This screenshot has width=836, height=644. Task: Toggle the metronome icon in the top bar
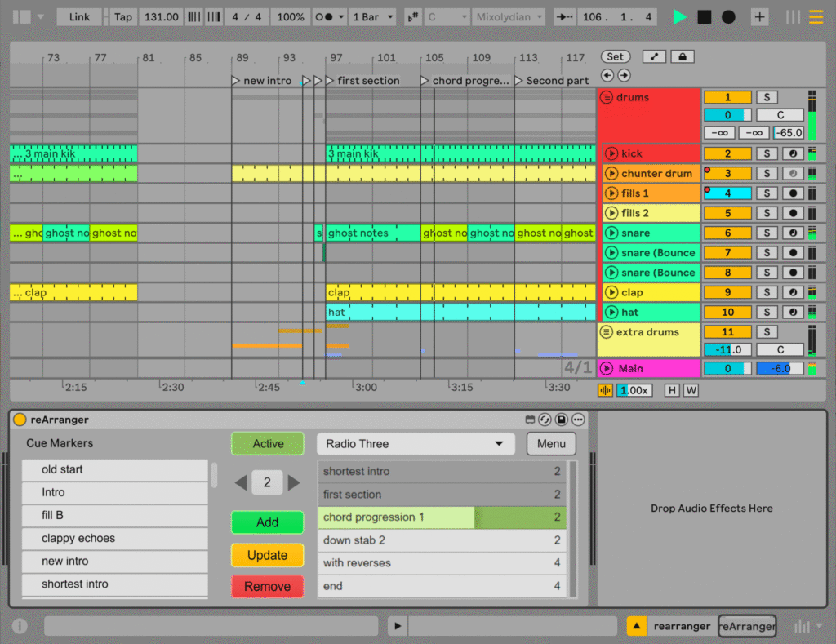[x=325, y=17]
